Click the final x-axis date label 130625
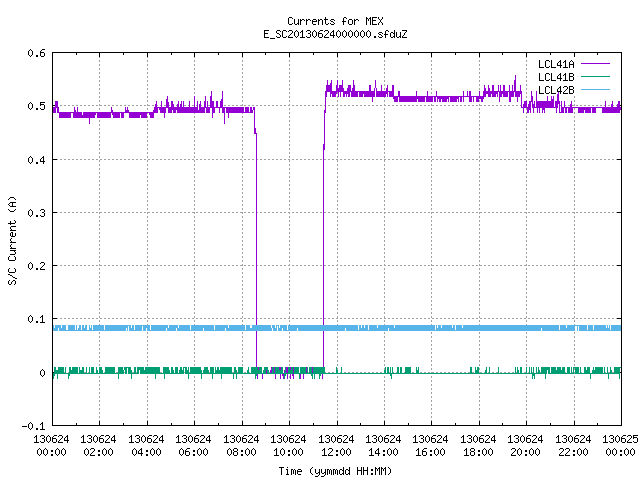 [x=620, y=439]
